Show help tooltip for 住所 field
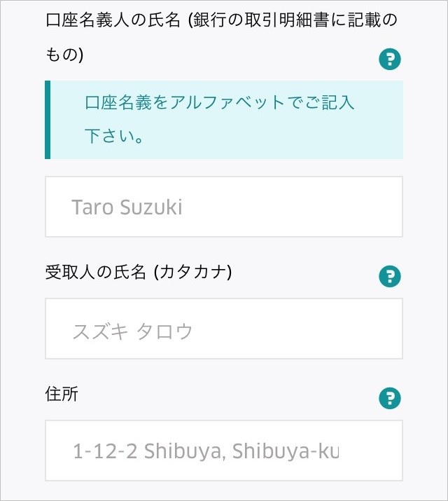 (x=389, y=398)
